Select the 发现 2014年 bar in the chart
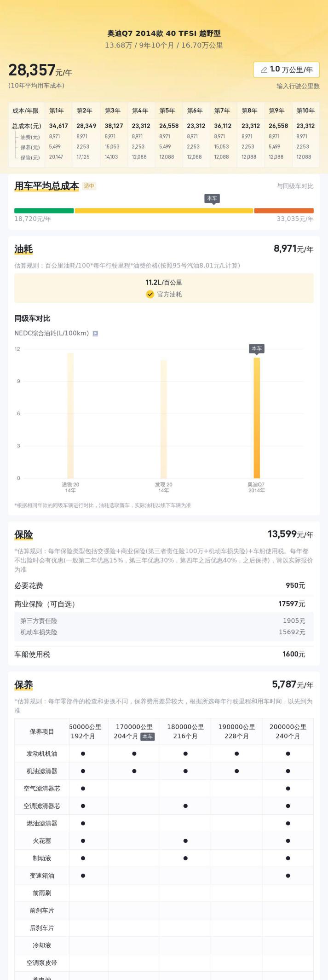The height and width of the screenshot is (980, 328). click(164, 419)
